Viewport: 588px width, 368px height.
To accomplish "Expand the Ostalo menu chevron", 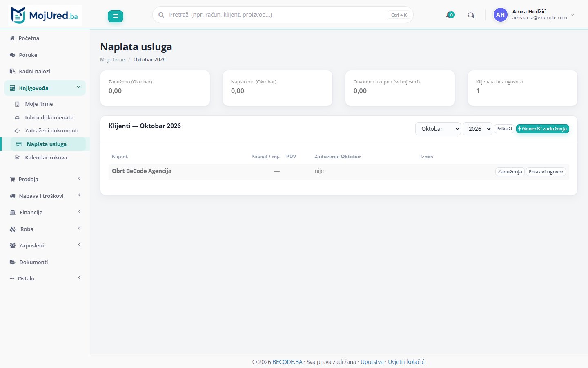I will click(79, 278).
